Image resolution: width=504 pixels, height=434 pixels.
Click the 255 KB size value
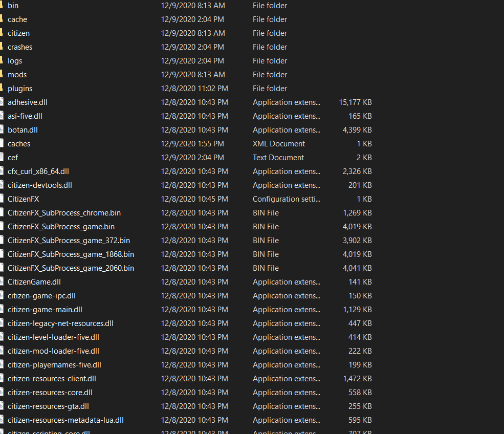pos(360,406)
